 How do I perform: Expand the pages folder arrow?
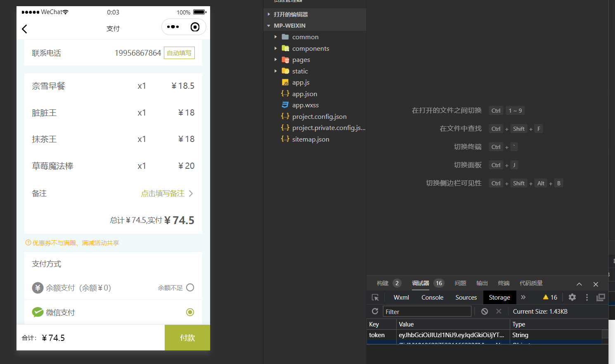[x=276, y=59]
